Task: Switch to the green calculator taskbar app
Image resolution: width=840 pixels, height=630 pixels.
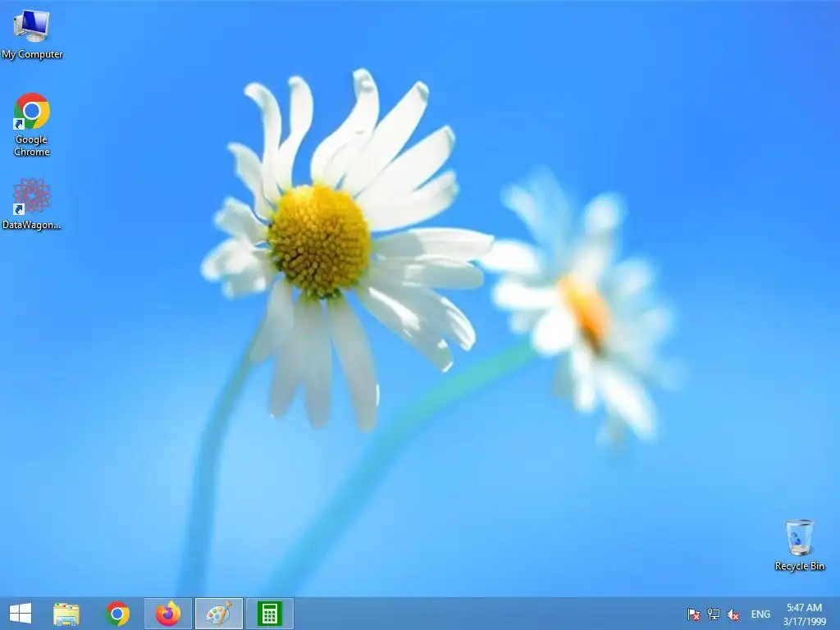Action: coord(269,614)
